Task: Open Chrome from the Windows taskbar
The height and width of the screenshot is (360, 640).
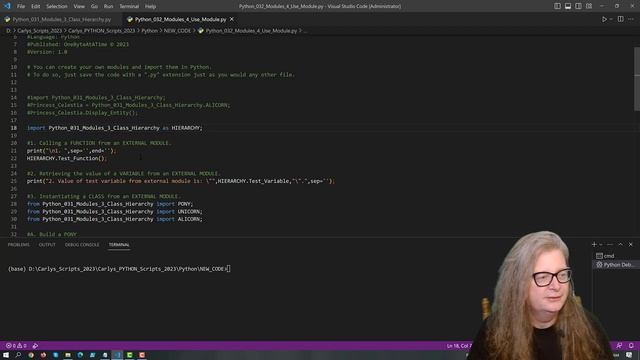Action: (31, 355)
